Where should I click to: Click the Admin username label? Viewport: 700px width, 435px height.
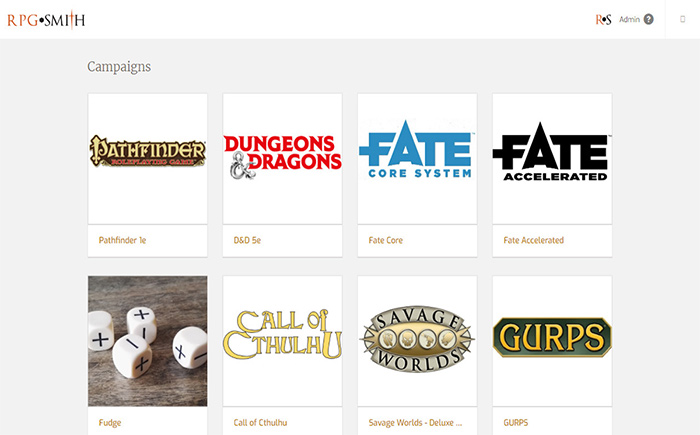click(x=629, y=19)
